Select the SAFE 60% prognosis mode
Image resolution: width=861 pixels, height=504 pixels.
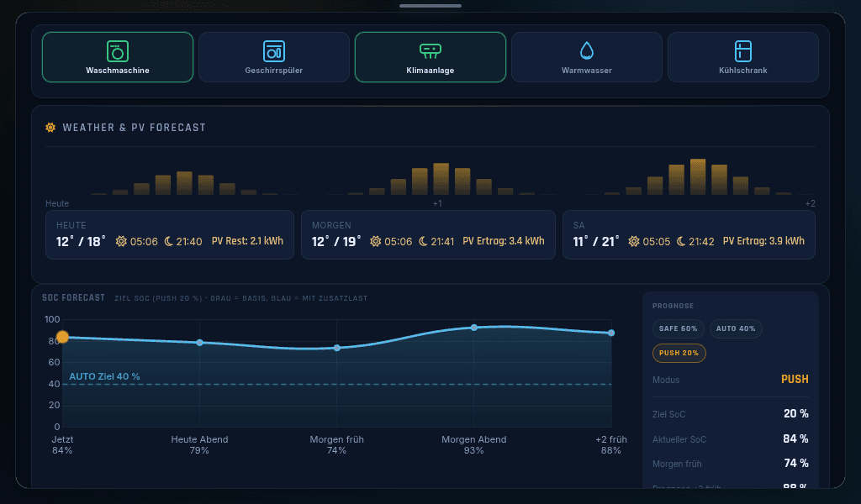(679, 328)
